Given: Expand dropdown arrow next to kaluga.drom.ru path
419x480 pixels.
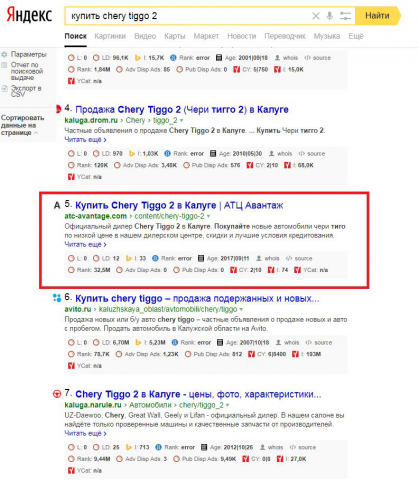Looking at the screenshot, I should coord(182,120).
